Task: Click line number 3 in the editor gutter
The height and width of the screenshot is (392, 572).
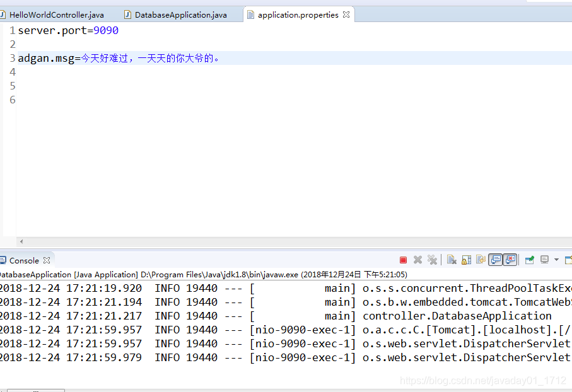Action: coord(13,58)
